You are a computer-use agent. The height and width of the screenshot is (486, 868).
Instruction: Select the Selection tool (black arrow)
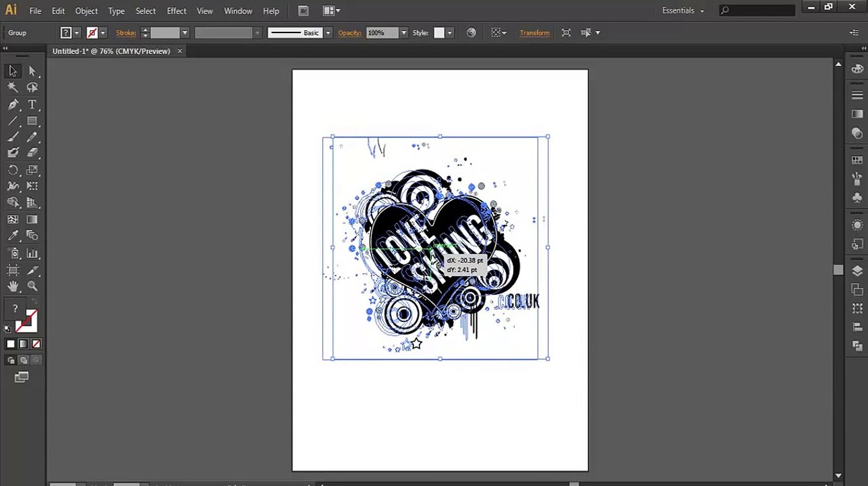[x=13, y=71]
